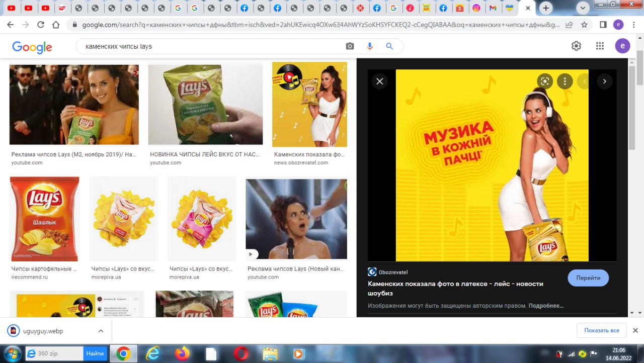Open Реклама чипсов Lays (Новый...) video thumbnail
Screen dimensions: 644x363
(296, 219)
